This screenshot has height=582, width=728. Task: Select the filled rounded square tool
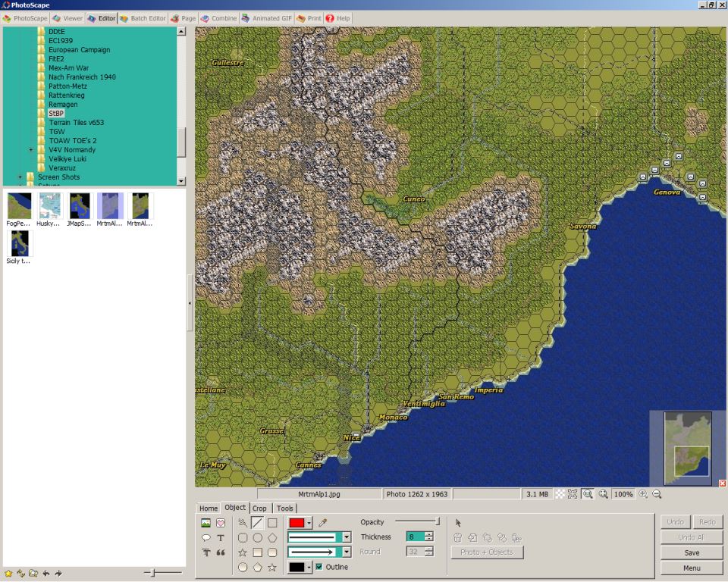click(x=272, y=552)
